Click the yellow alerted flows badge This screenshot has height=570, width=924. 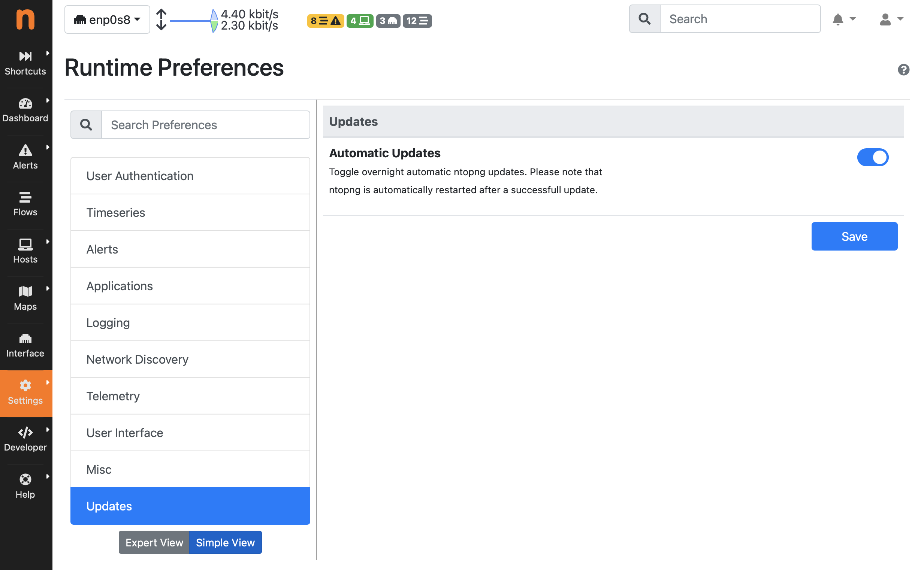coord(325,21)
